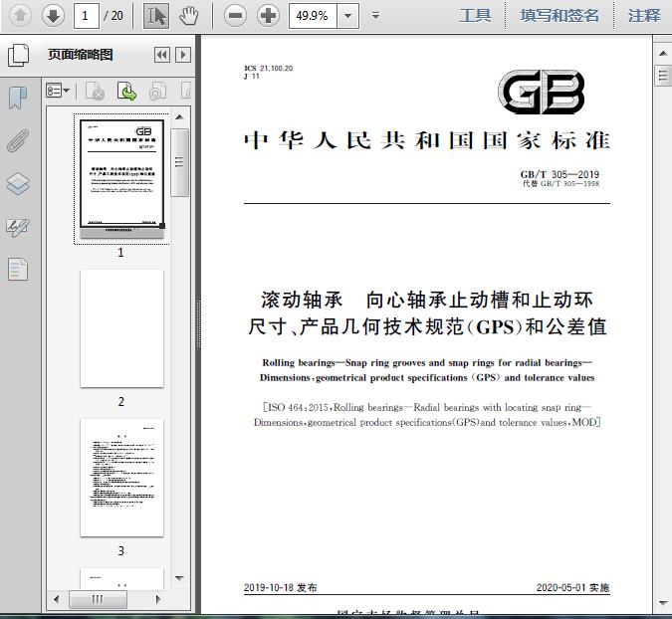Viewport: 672px width, 619px height.
Task: Zoom in with the plus button
Action: pos(268,16)
